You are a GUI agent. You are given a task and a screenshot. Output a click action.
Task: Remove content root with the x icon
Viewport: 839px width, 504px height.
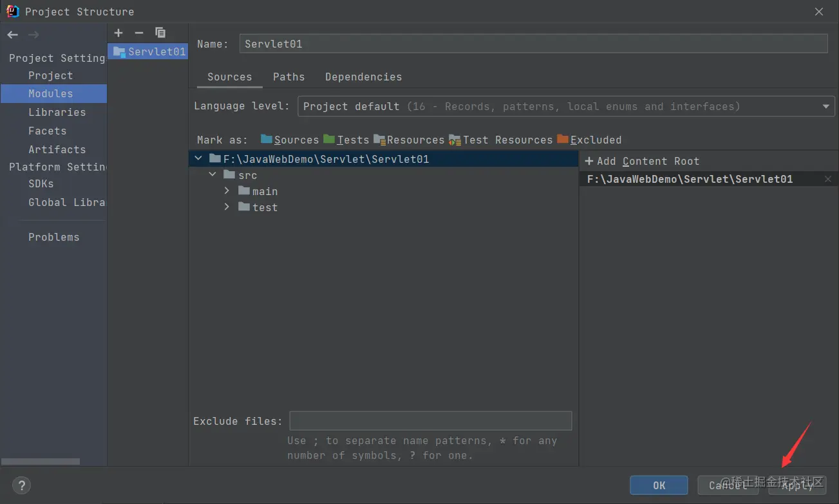(x=828, y=180)
